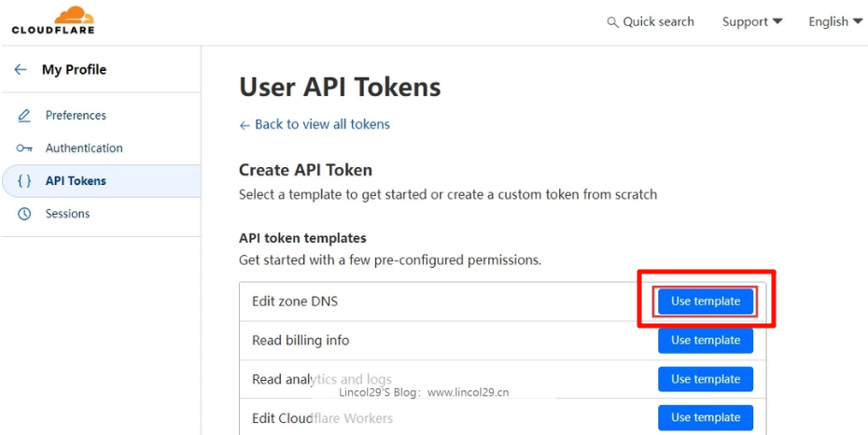Screen dimensions: 868x435
Task: Use template for Read analytics and logs
Action: [x=705, y=379]
